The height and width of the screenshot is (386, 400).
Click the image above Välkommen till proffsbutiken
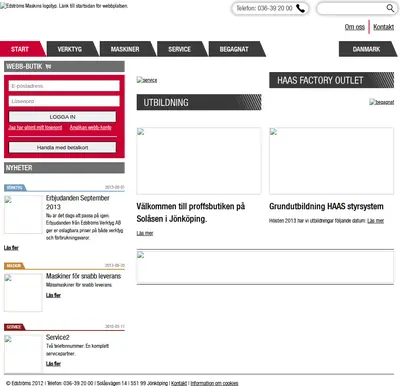pos(199,161)
